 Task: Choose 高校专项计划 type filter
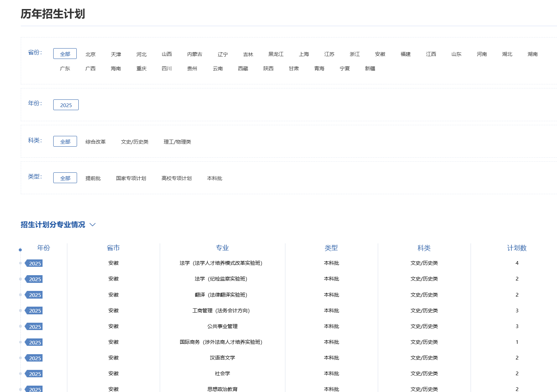(x=177, y=178)
